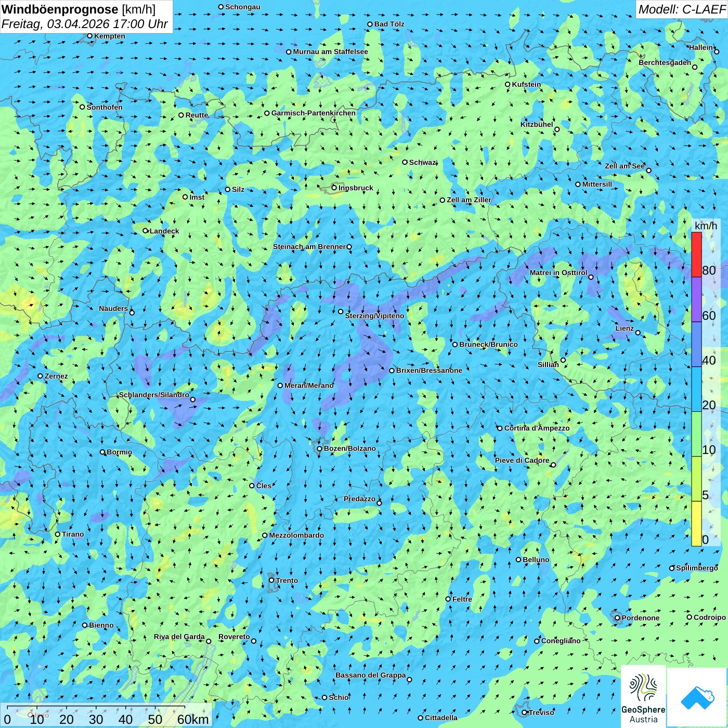Click the 'Conegliano' label

(561, 641)
